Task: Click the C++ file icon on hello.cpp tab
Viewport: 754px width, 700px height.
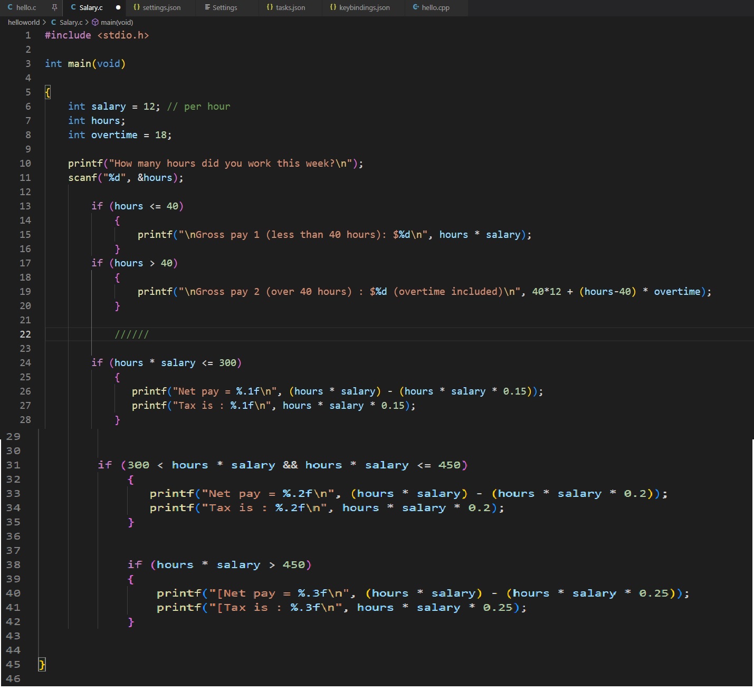Action: [x=416, y=7]
